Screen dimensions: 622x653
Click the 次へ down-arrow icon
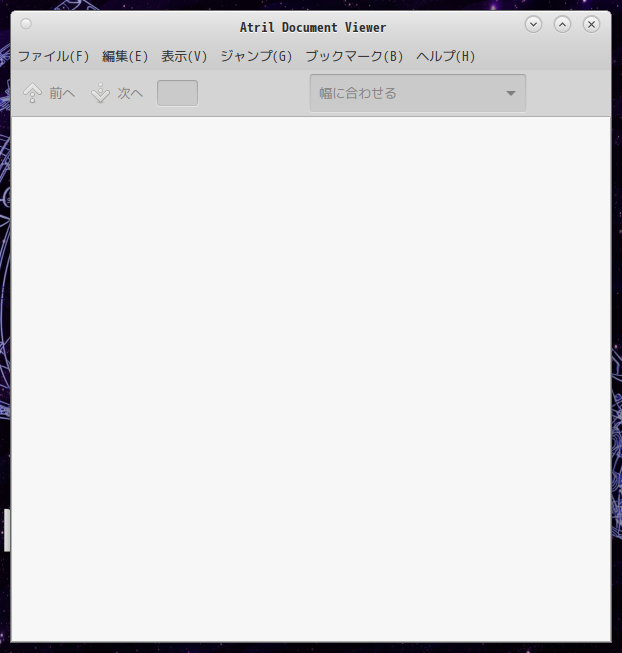(x=100, y=93)
